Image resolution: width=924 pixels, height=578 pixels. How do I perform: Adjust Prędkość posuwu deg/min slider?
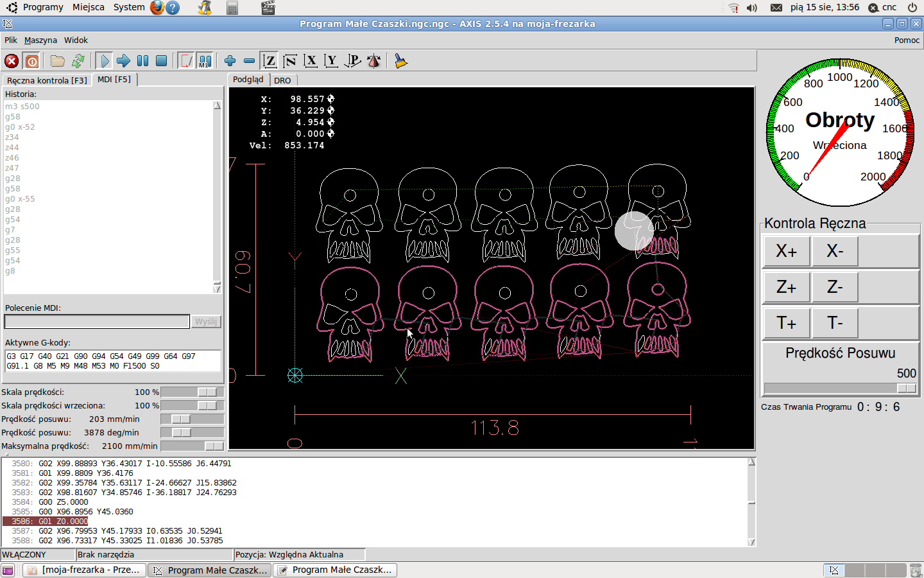pyautogui.click(x=192, y=432)
